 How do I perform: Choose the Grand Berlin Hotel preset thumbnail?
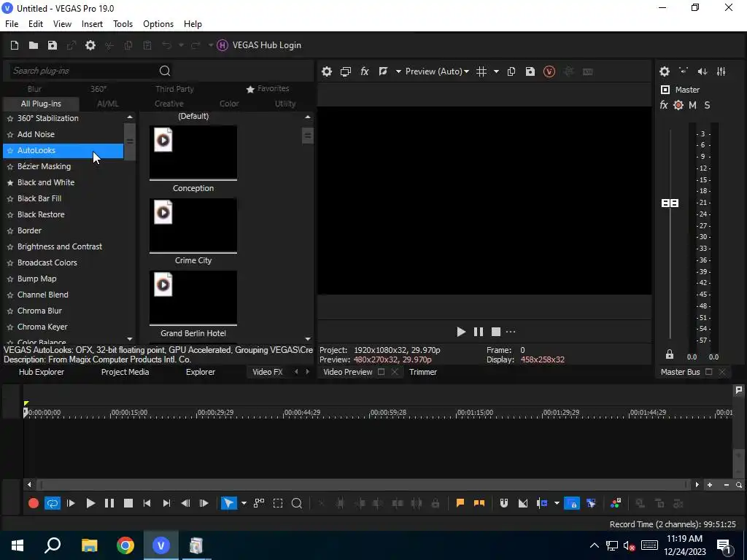[193, 297]
